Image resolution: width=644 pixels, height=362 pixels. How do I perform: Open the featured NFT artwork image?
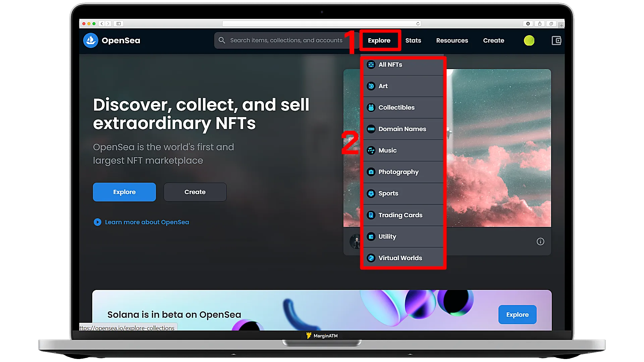(x=498, y=148)
